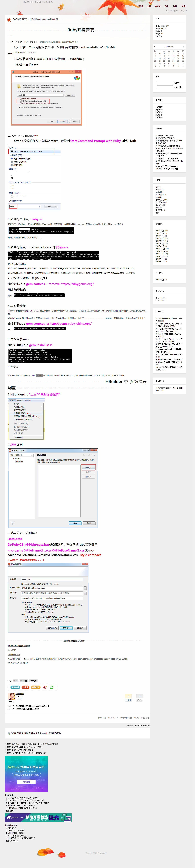Image resolution: width=195 pixels, height=868 pixels.
Task: Open recent post 响应式布局的三个主要要素
Action: 168,166
